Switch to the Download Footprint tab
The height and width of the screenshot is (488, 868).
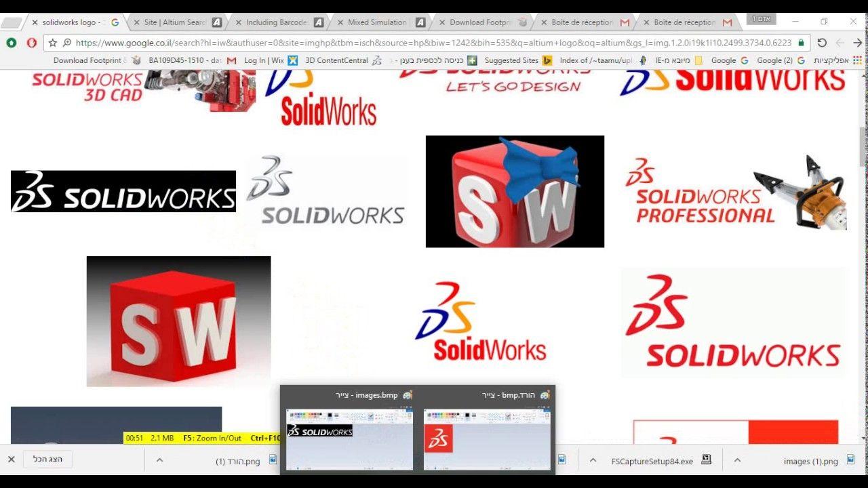(x=482, y=22)
